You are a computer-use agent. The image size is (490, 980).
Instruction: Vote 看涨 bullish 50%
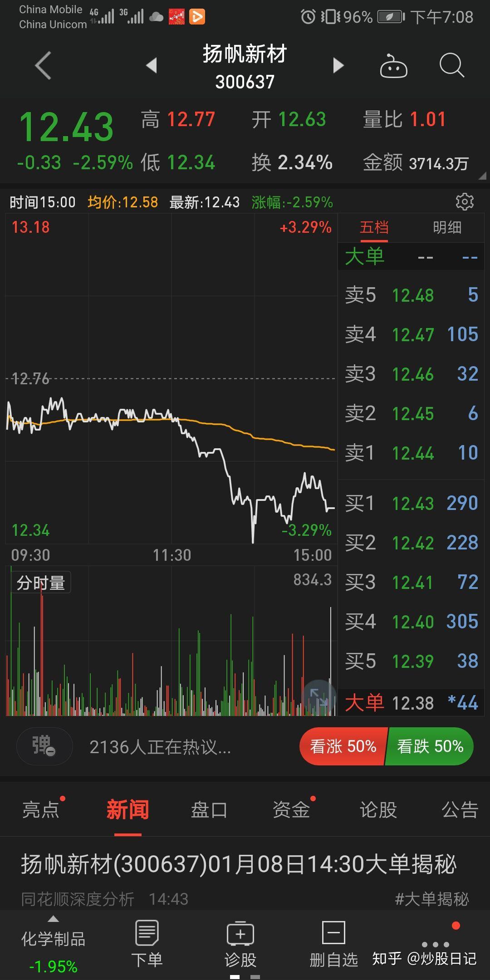point(343,746)
